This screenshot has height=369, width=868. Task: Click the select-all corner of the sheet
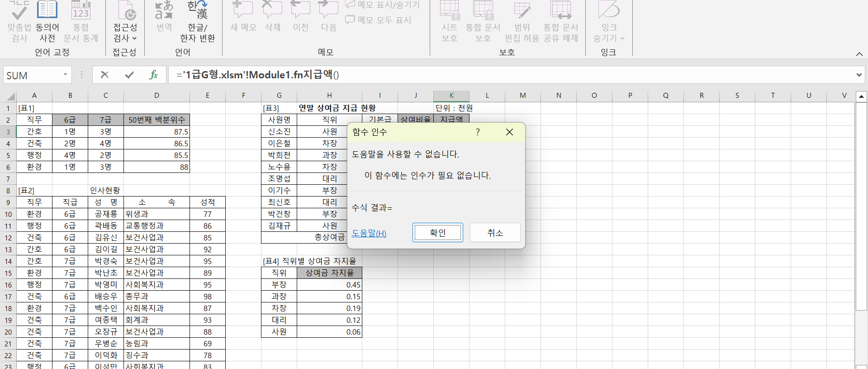tap(10, 96)
